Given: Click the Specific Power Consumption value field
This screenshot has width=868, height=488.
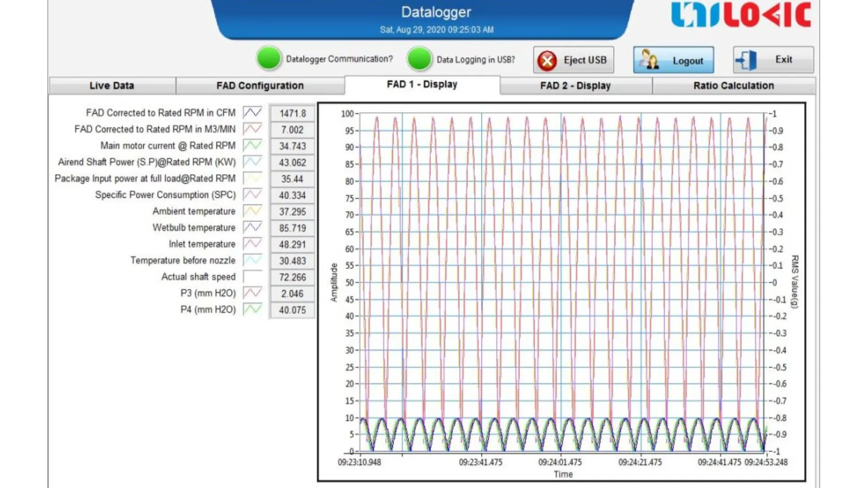Looking at the screenshot, I should pyautogui.click(x=292, y=195).
